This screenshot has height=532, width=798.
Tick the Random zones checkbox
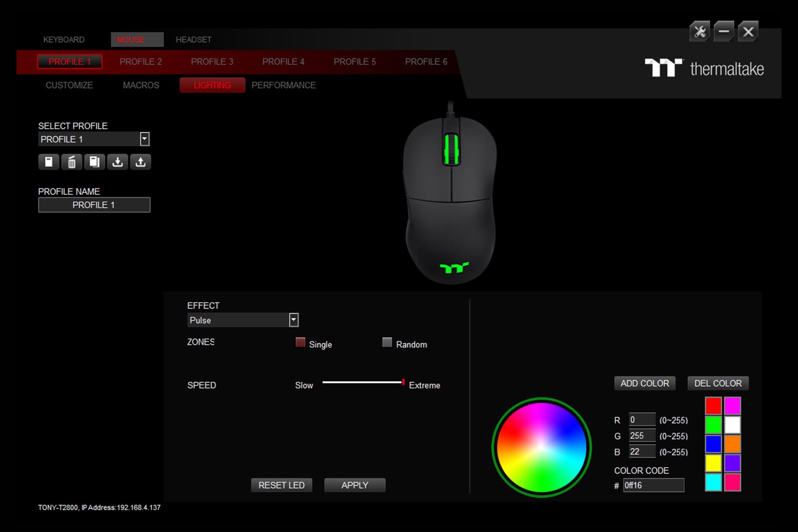coord(387,342)
